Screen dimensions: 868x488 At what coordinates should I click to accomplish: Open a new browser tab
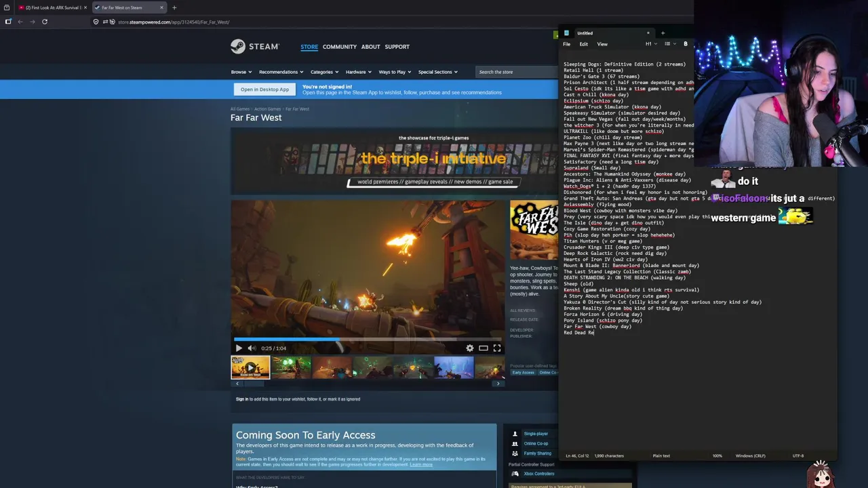pos(174,7)
